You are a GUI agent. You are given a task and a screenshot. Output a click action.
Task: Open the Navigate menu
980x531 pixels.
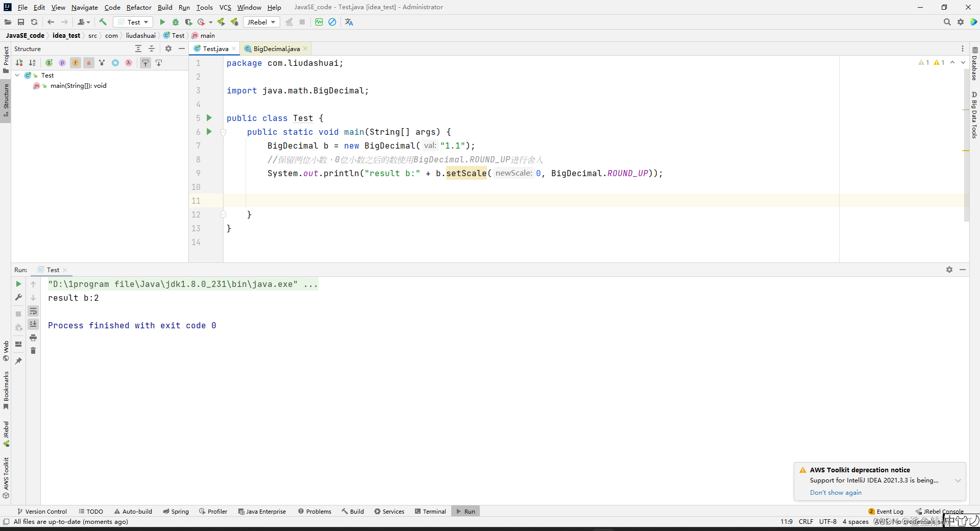pyautogui.click(x=85, y=7)
